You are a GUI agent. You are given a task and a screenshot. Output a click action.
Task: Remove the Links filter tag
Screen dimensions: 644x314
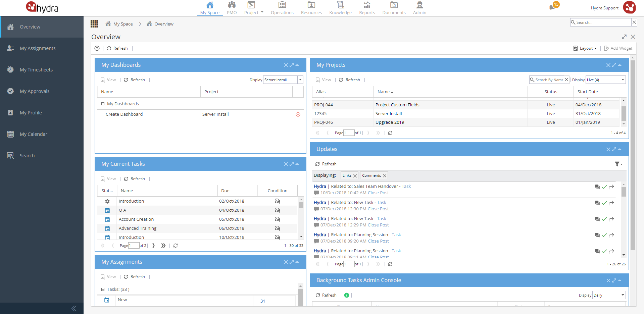click(355, 176)
